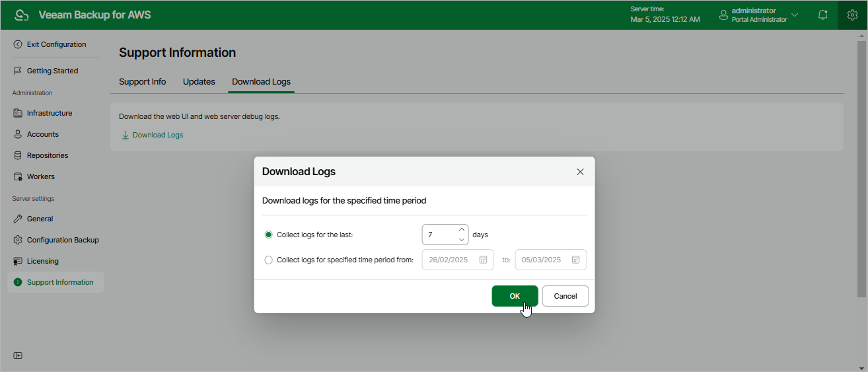Click the Cancel button in dialog
The height and width of the screenshot is (372, 868).
pyautogui.click(x=565, y=296)
